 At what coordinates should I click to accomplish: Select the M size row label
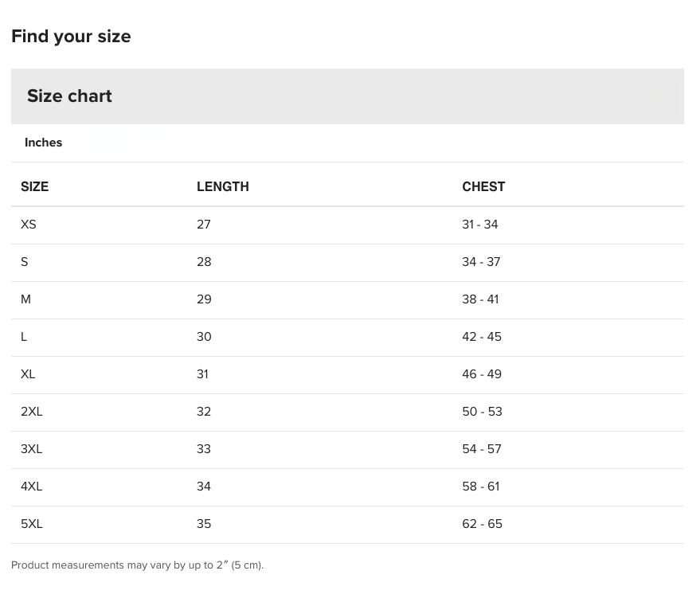[26, 299]
